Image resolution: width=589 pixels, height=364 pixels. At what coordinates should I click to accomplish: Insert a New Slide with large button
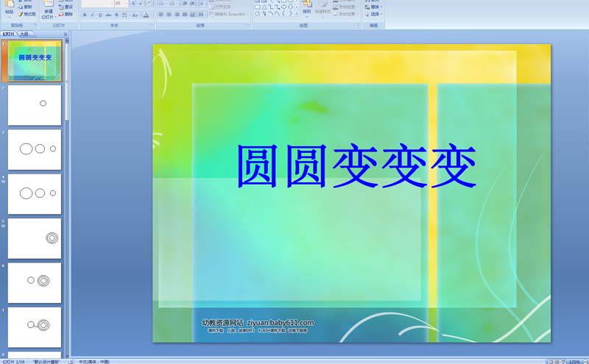point(49,10)
